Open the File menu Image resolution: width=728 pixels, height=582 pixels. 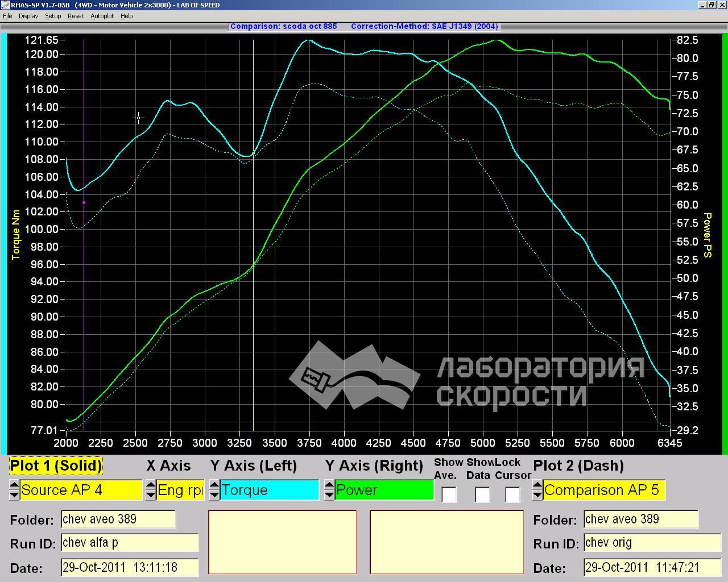7,16
